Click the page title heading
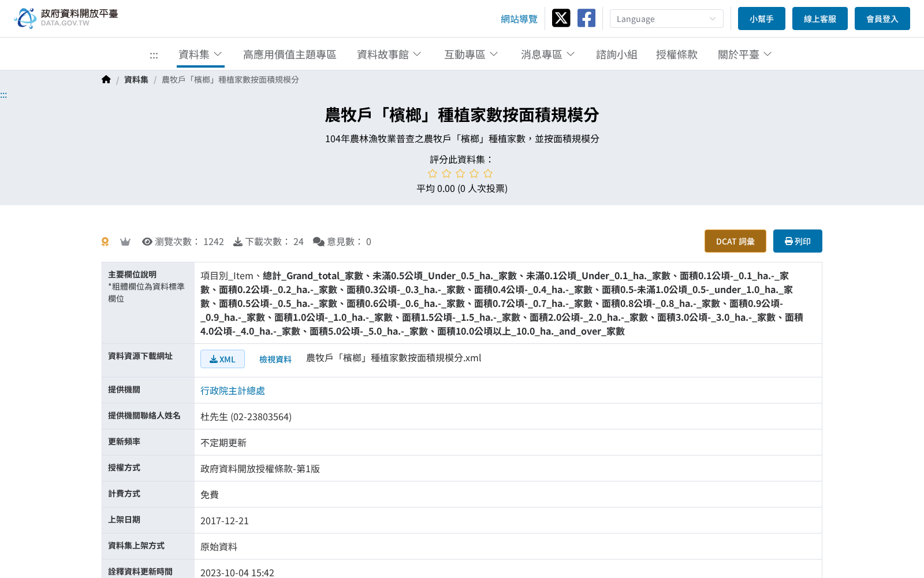924x578 pixels. pyautogui.click(x=462, y=115)
